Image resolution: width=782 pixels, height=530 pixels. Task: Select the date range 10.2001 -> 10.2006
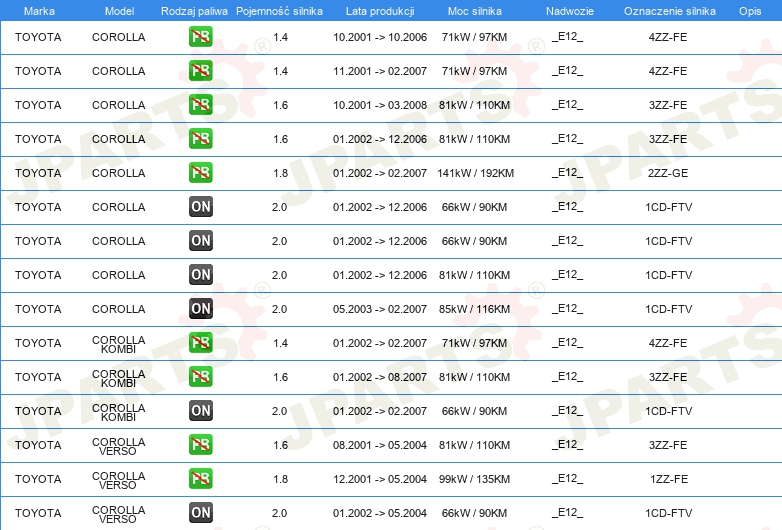pyautogui.click(x=380, y=37)
